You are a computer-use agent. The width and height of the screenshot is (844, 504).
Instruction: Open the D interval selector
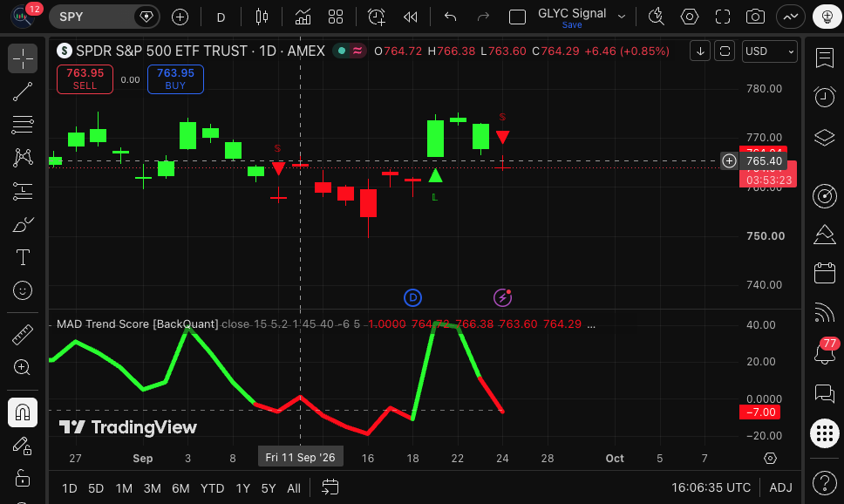coord(221,17)
